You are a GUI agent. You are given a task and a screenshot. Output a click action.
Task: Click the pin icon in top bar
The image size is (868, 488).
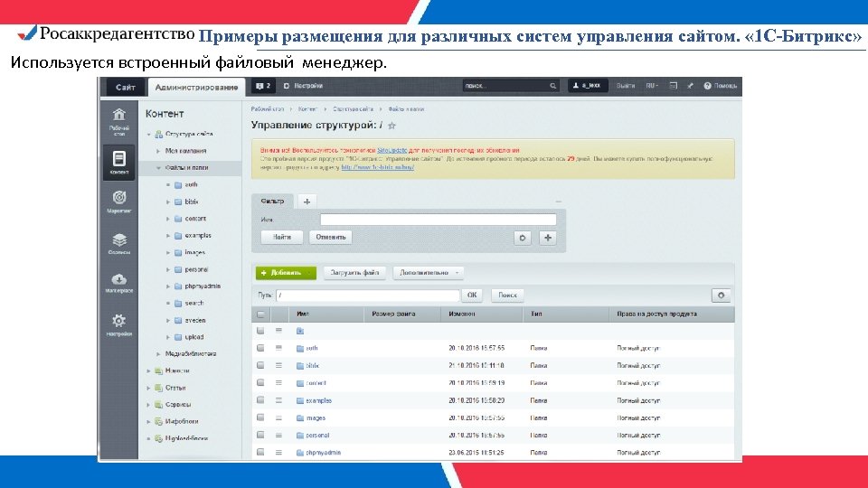coord(690,86)
